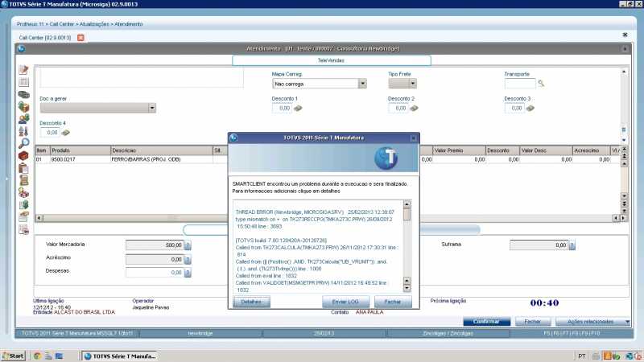The height and width of the screenshot is (362, 644).
Task: Click the Produto column header
Action: pos(80,150)
